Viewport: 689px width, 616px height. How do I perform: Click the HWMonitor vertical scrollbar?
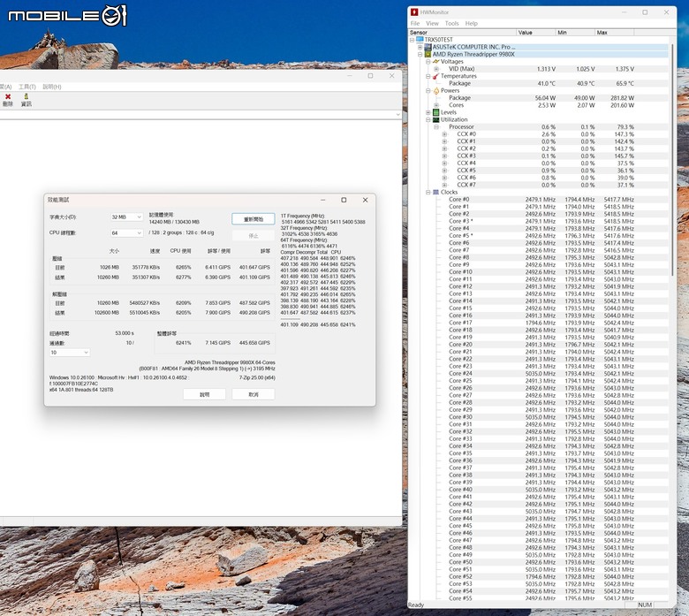click(x=672, y=158)
